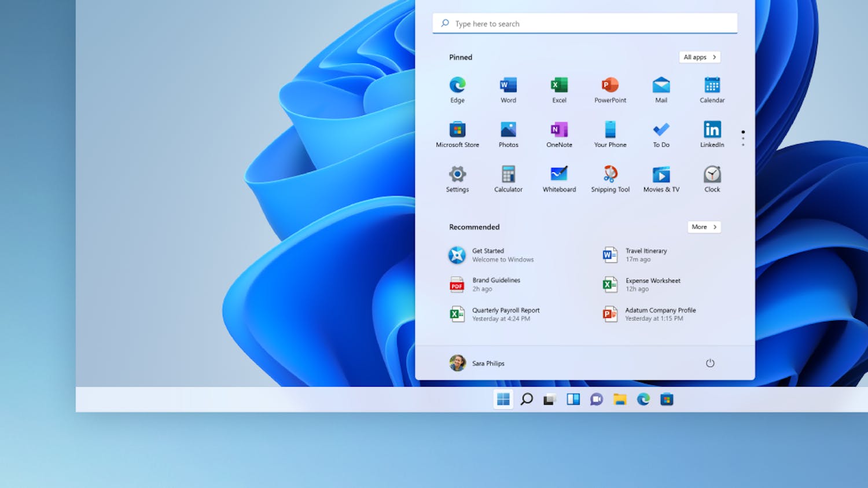
Task: Expand the All apps list
Action: pos(699,57)
